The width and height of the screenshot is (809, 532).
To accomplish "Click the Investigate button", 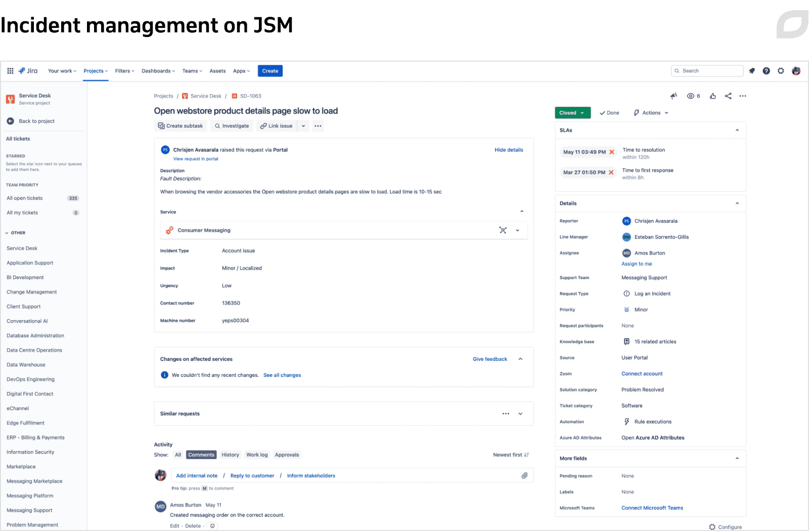I will point(232,126).
